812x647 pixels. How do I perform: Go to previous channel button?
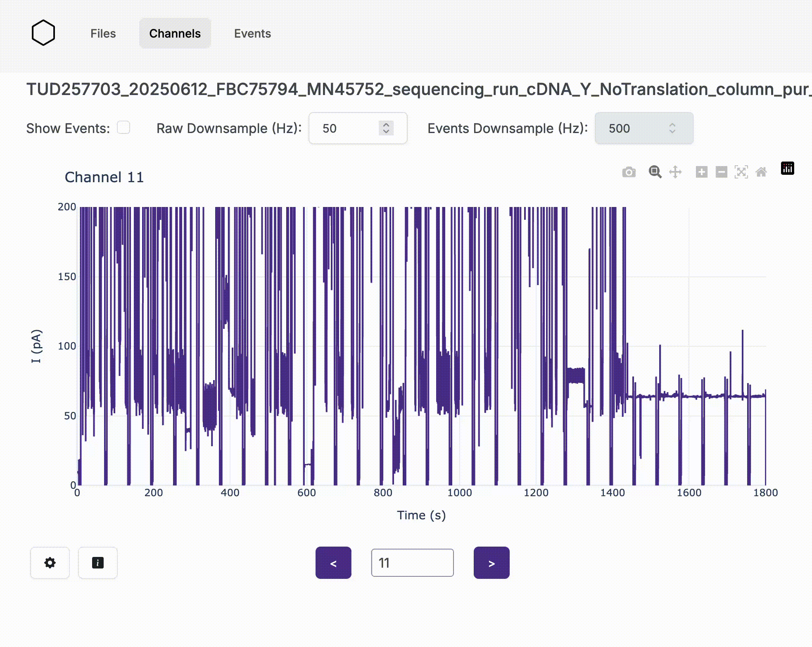pos(333,563)
